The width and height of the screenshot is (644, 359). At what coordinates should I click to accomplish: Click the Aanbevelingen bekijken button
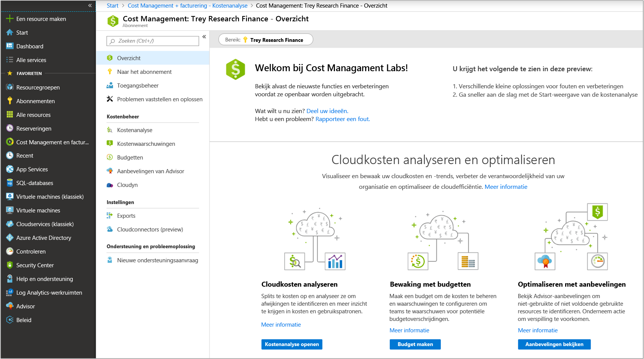[x=554, y=344]
